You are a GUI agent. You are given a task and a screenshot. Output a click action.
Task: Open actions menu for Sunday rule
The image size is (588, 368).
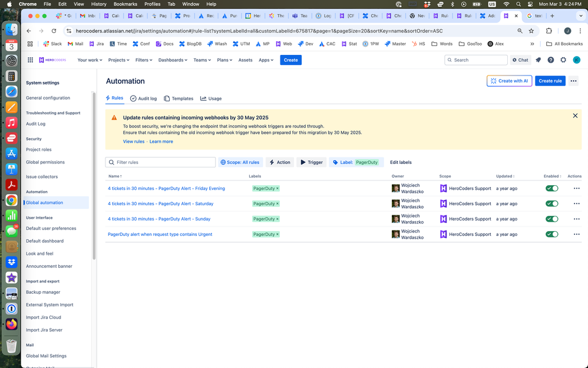click(x=576, y=219)
